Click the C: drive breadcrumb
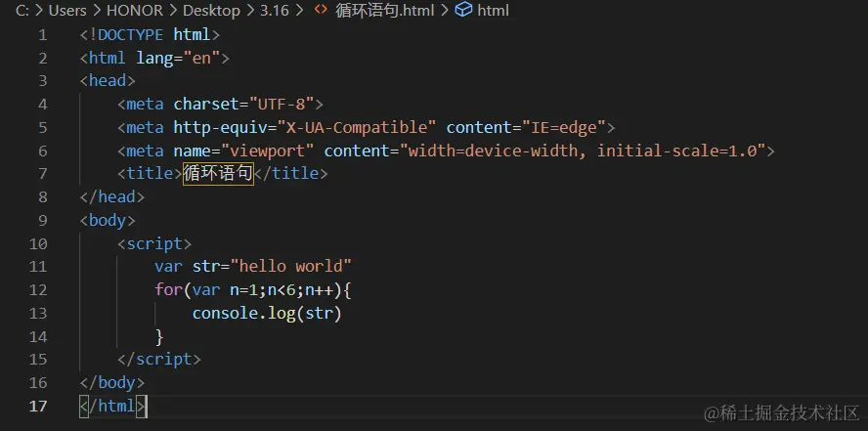 click(22, 11)
